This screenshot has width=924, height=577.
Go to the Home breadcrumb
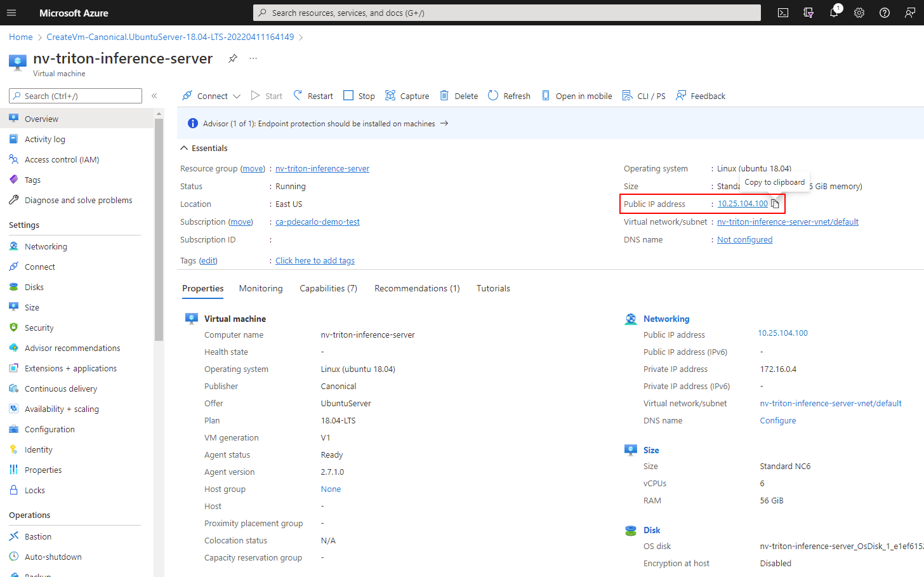click(21, 37)
